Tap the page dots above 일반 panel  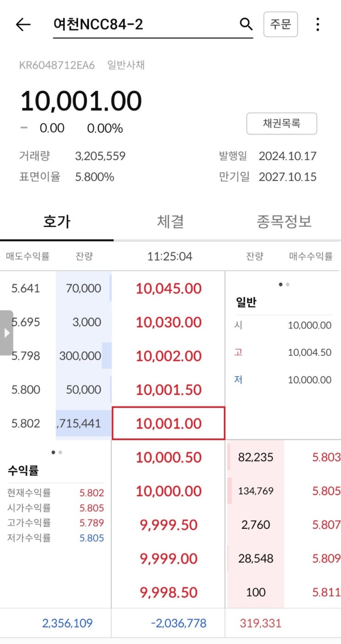284,285
